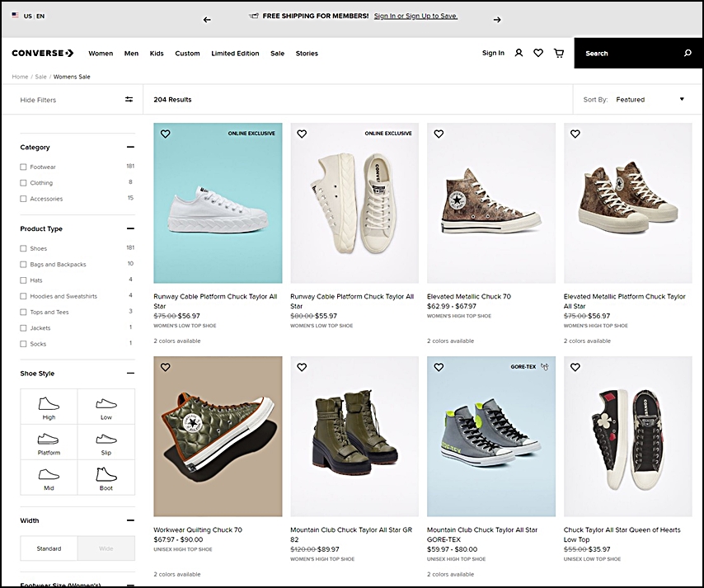The height and width of the screenshot is (588, 704).
Task: Click the filter sliders icon
Action: click(129, 99)
